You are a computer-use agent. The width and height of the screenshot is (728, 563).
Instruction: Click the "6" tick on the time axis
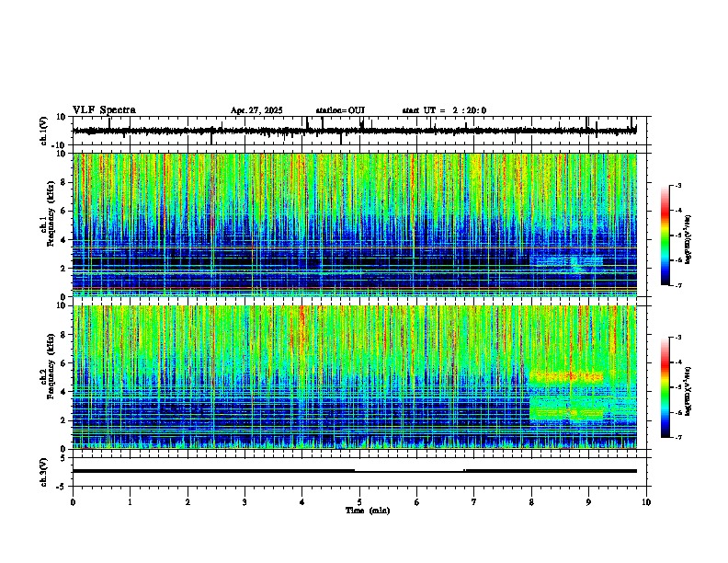416,502
